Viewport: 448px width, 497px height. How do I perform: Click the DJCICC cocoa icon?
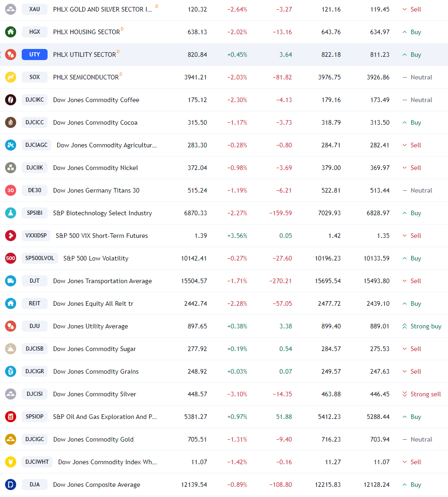click(11, 122)
